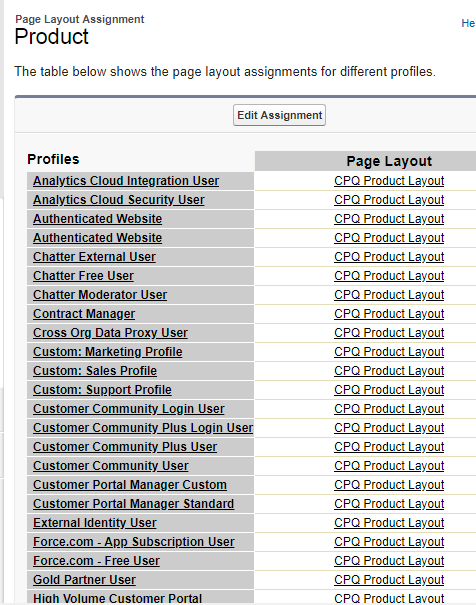The image size is (476, 605).
Task: Open the Help link at top right
Action: click(468, 23)
